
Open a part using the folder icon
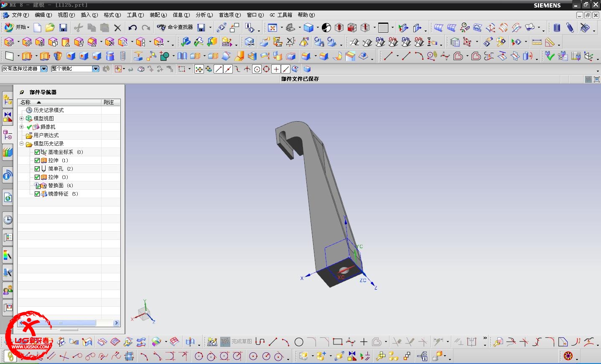(x=50, y=28)
